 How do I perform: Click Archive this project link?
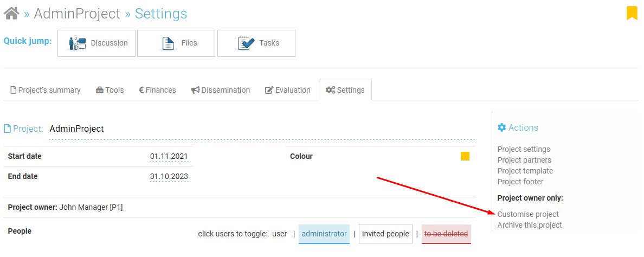click(x=530, y=225)
